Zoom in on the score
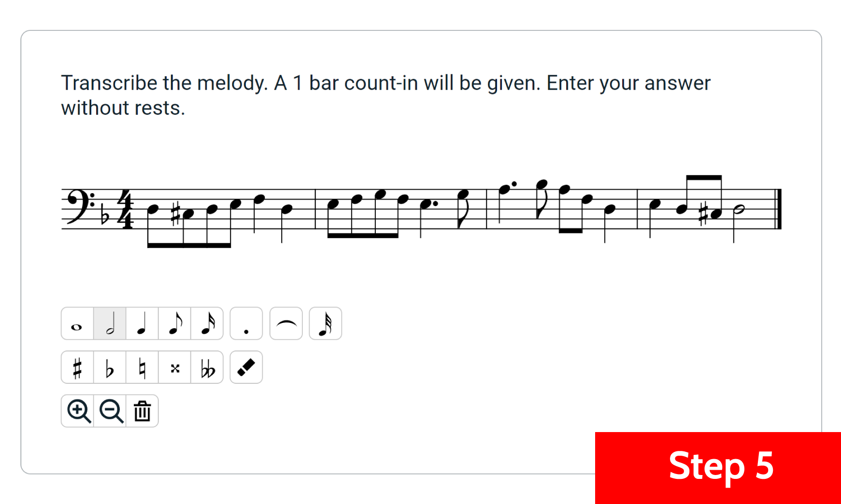The width and height of the screenshot is (841, 504). click(78, 411)
